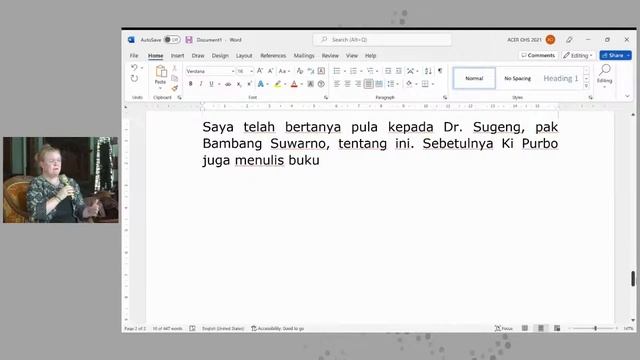
Task: Switch to Web Layout view icon
Action: (557, 328)
